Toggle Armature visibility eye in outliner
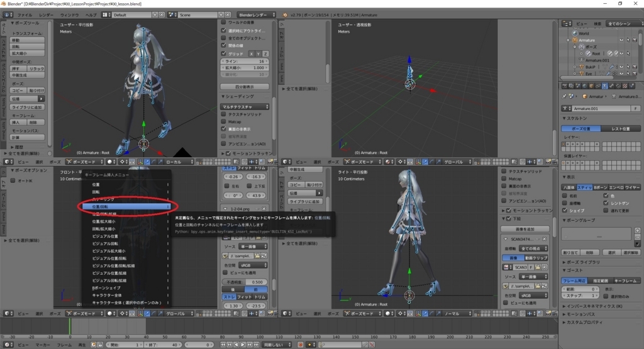The height and width of the screenshot is (349, 644). tap(621, 40)
